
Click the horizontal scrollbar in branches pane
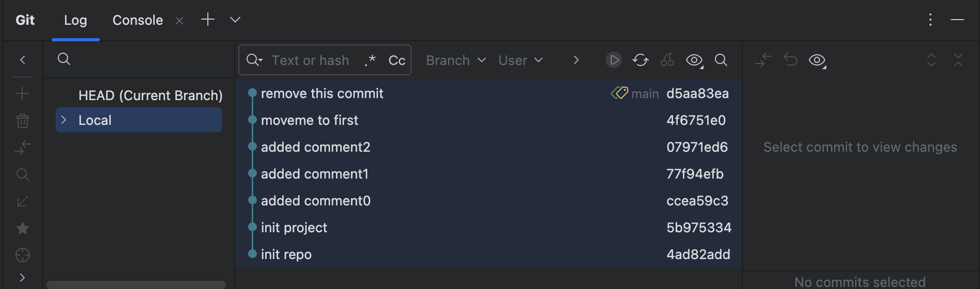136,285
